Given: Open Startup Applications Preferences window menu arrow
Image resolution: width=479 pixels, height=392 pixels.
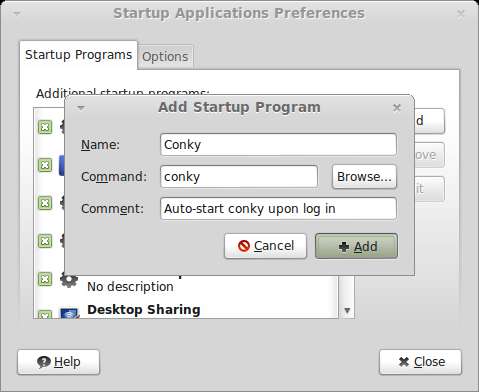Looking at the screenshot, I should click(x=17, y=14).
